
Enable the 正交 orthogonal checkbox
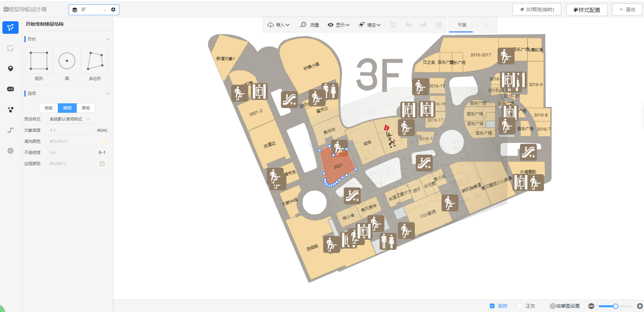click(520, 306)
